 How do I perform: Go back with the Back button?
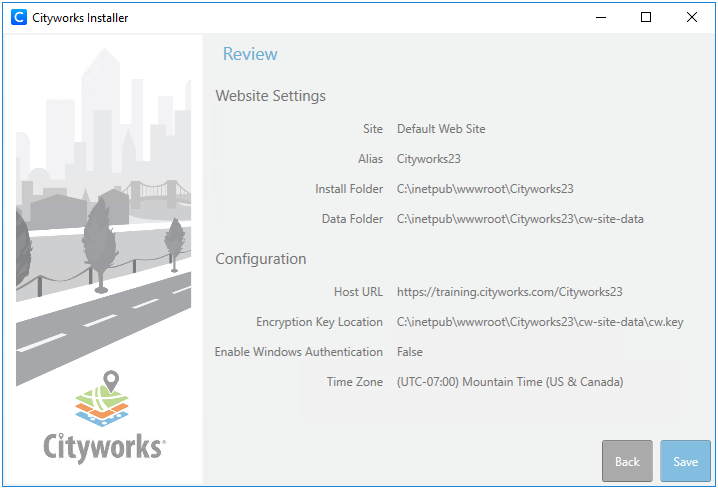coord(627,461)
